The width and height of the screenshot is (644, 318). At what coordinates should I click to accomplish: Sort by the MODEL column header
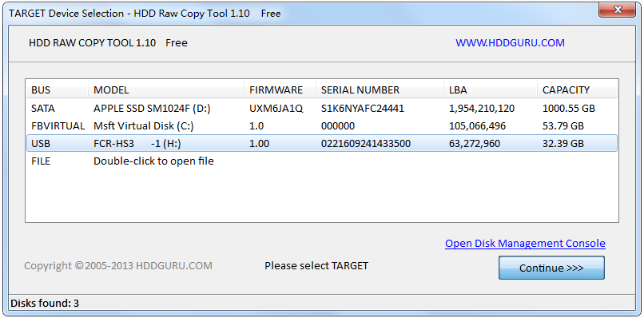166,90
